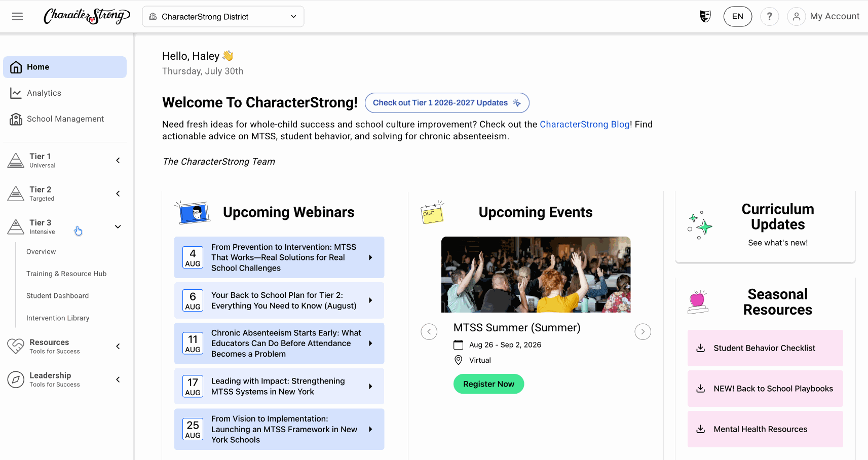
Task: Expand arrow for Leading with Impact webinar
Action: tap(370, 386)
